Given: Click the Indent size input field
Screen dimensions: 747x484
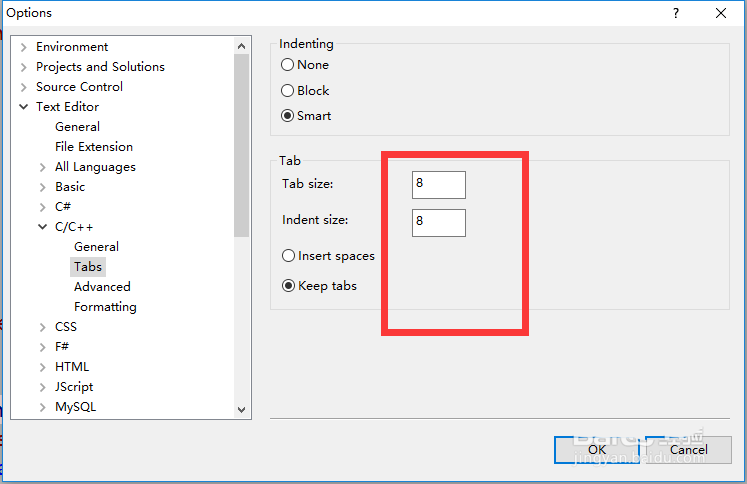Looking at the screenshot, I should click(x=438, y=222).
